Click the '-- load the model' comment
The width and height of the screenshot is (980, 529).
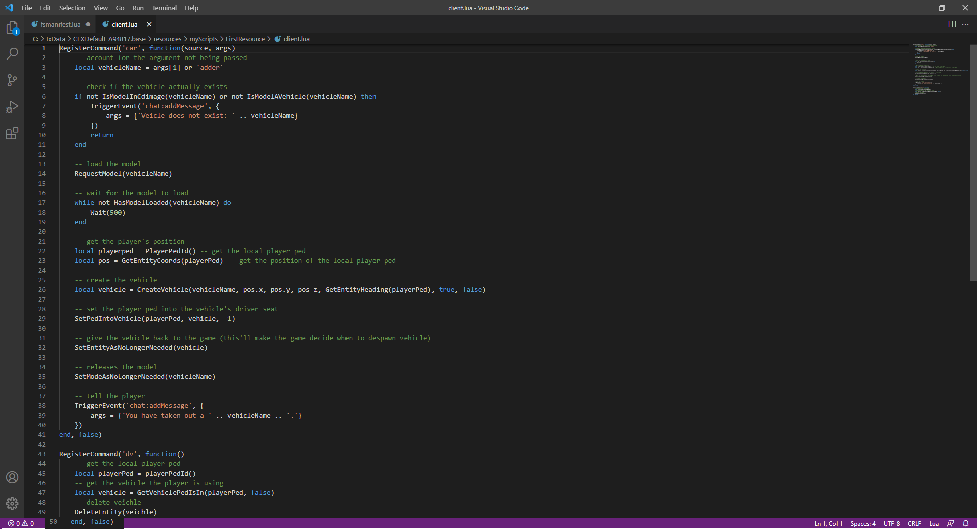pos(108,164)
